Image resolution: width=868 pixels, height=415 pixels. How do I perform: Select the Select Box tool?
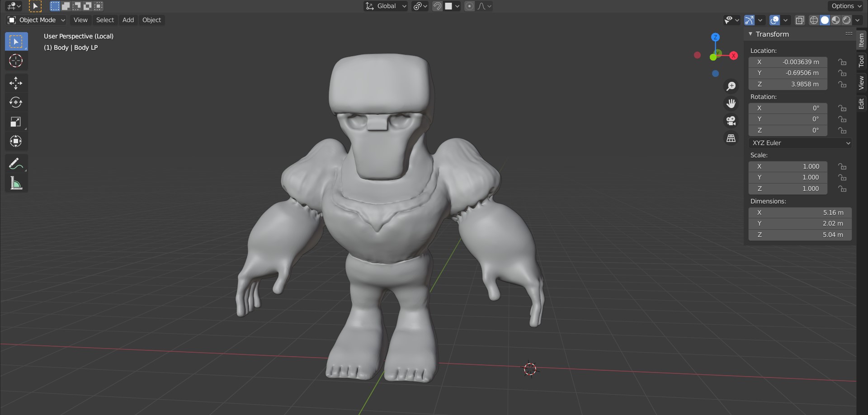click(16, 42)
